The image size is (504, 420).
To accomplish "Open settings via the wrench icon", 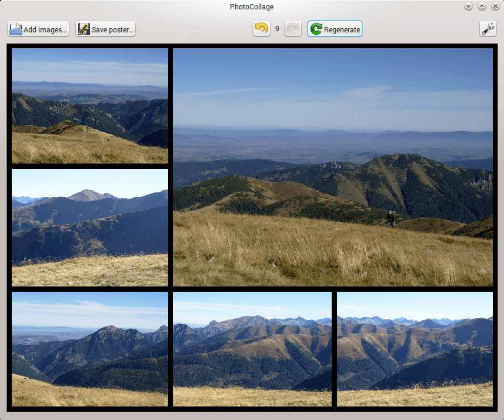I will click(488, 29).
